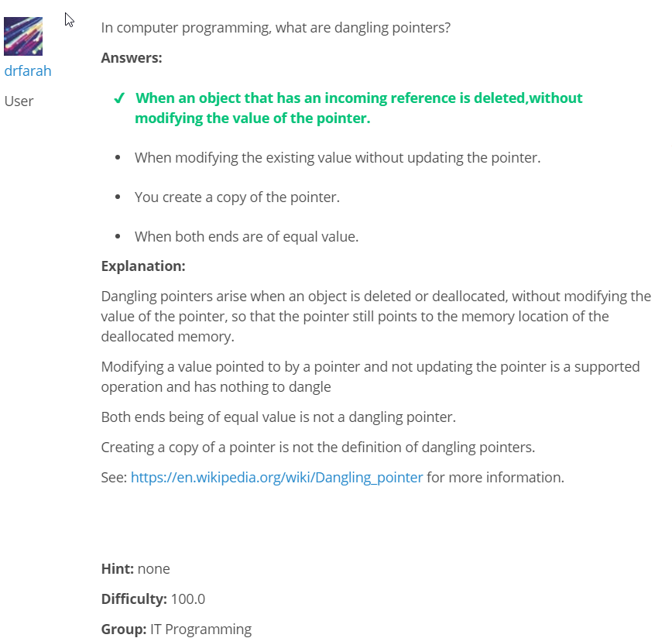
Task: Open the Wikipedia Dangling_pointer link
Action: (x=277, y=477)
